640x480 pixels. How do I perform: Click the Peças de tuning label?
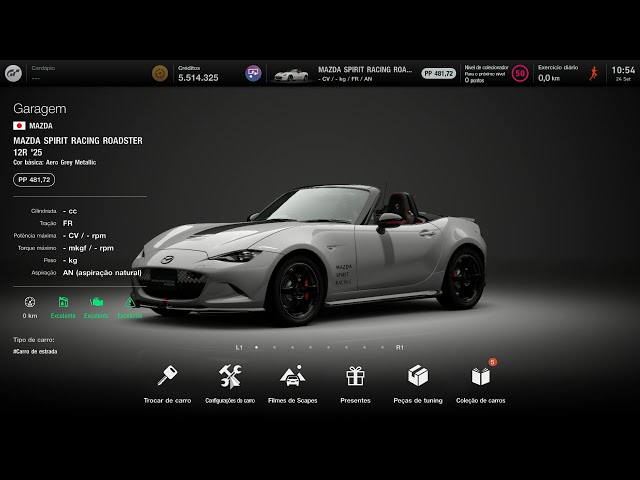coord(418,400)
